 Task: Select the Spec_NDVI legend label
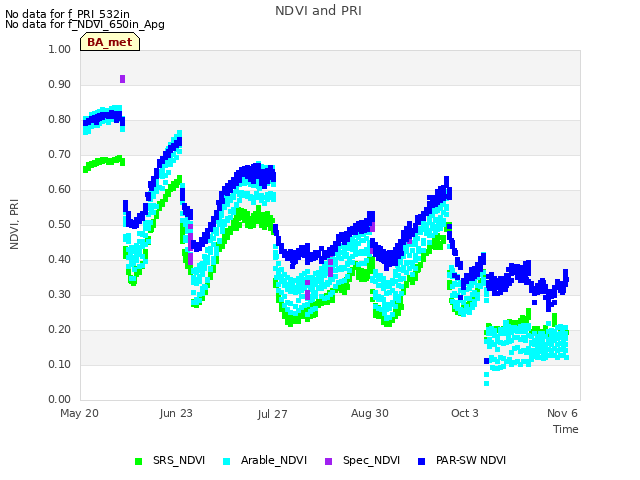(371, 460)
